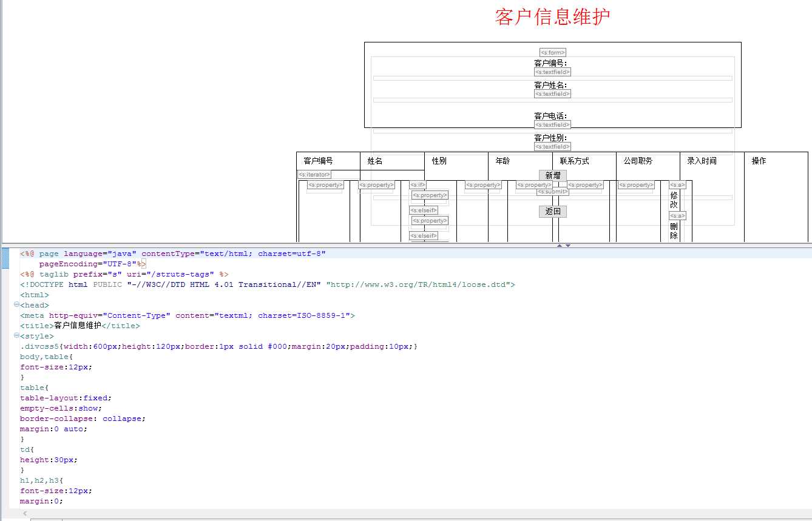Screen dimensions: 812x521
Task: Click the 删除 link
Action: (674, 231)
